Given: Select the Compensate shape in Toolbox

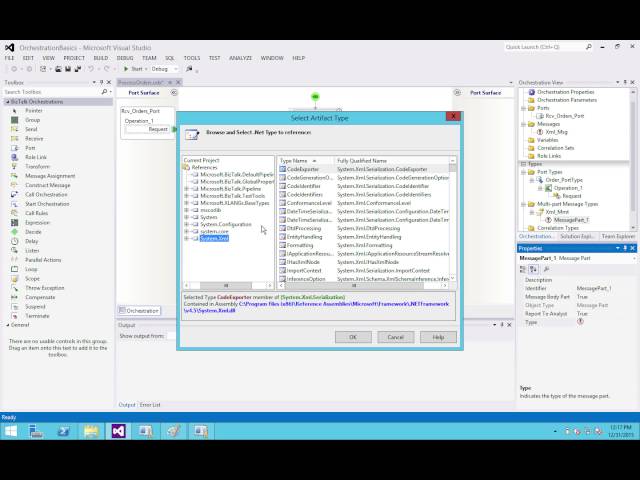Looking at the screenshot, I should [40, 298].
